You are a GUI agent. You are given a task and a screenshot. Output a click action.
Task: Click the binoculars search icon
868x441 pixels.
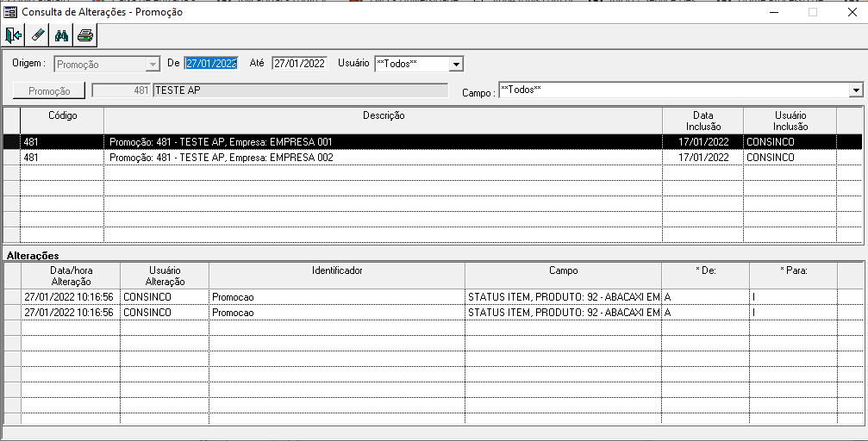[x=61, y=36]
